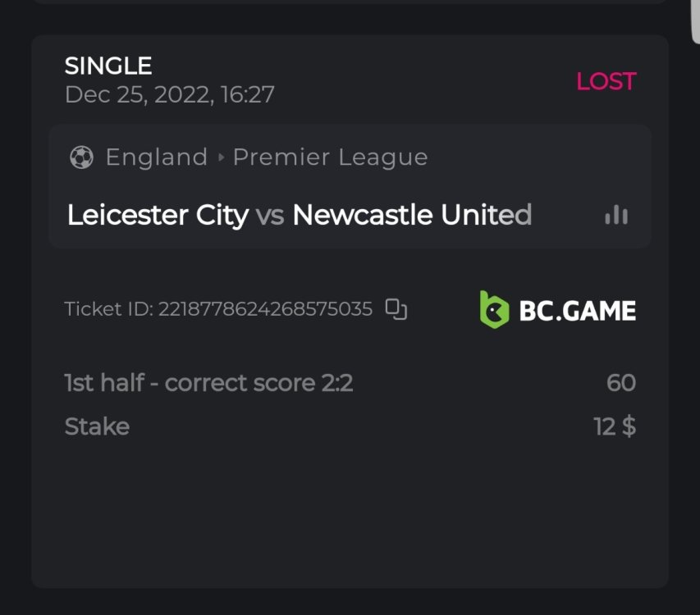Select the 1st half correct score 2:2 bet line
The image size is (700, 615).
pyautogui.click(x=210, y=382)
